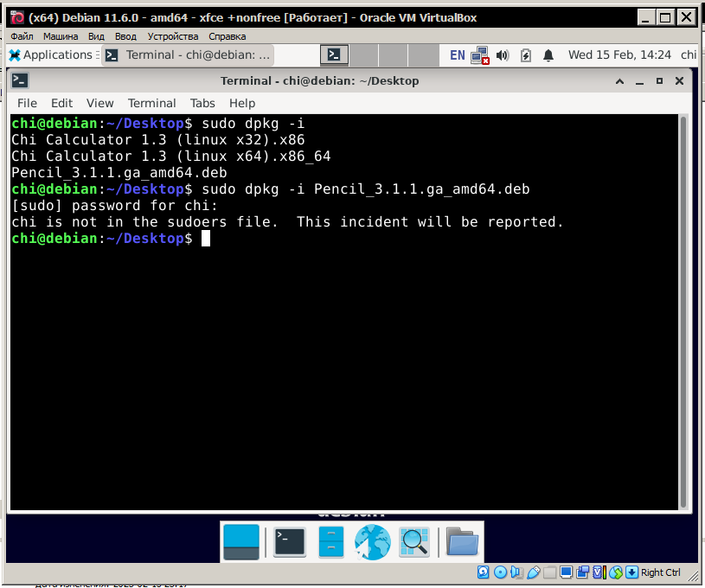Click the terminal prompt cursor line
705x588 pixels.
point(111,239)
